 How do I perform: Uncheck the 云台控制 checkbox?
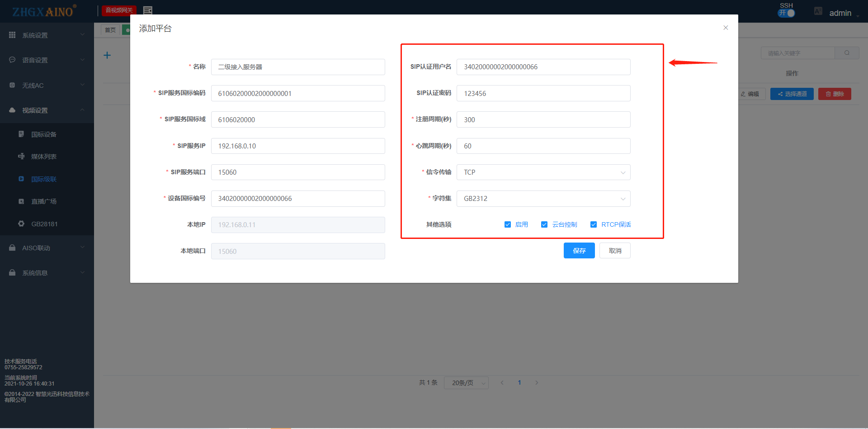[x=544, y=224]
